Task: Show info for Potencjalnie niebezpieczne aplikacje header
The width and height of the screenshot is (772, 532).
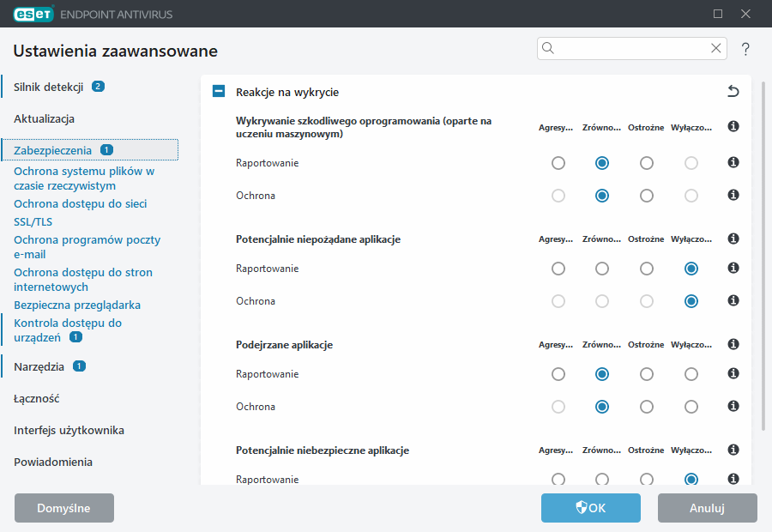Action: point(733,450)
